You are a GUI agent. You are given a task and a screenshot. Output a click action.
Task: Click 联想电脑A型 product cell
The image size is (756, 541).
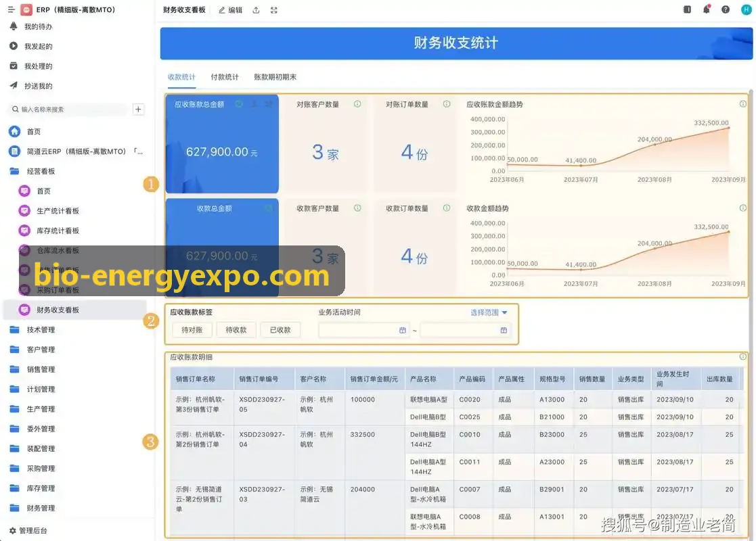click(428, 400)
